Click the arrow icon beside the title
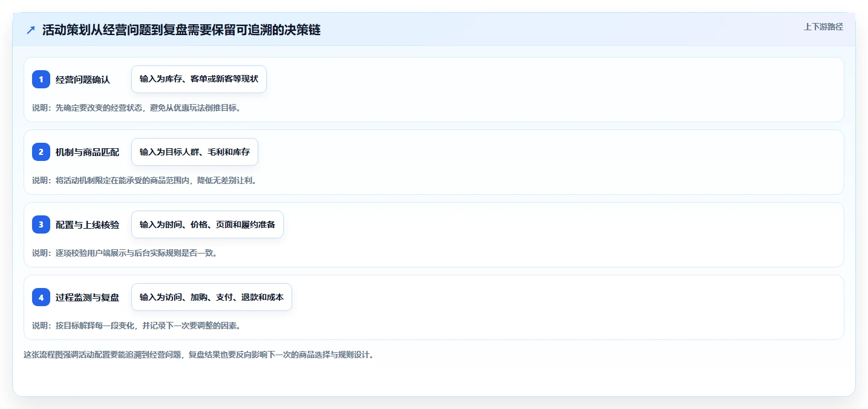 31,30
